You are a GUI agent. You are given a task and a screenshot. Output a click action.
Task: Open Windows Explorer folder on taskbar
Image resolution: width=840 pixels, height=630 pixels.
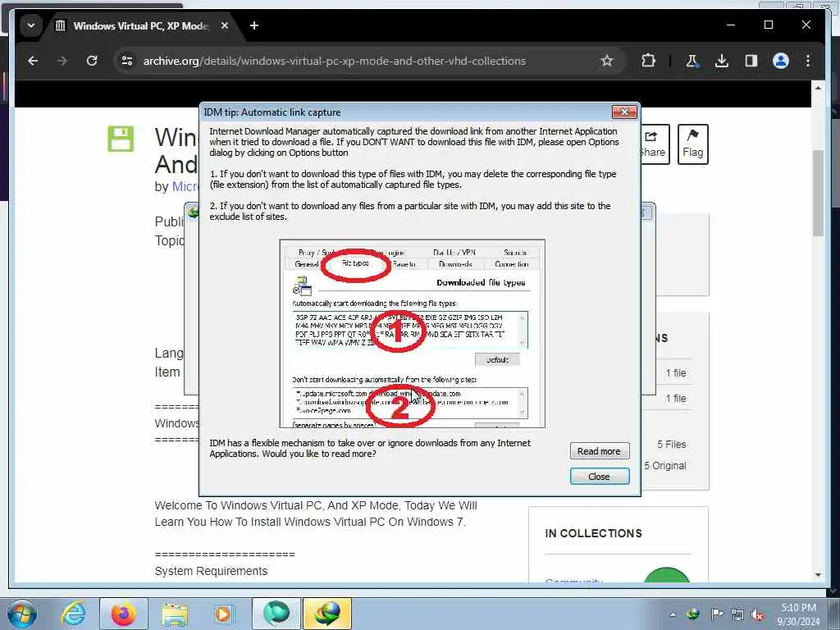coord(175,614)
